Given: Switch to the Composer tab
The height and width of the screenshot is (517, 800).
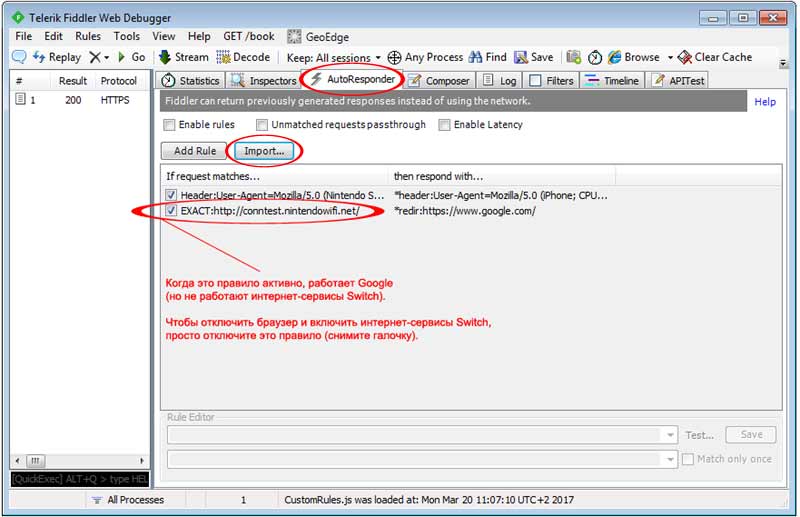Looking at the screenshot, I should pyautogui.click(x=439, y=81).
